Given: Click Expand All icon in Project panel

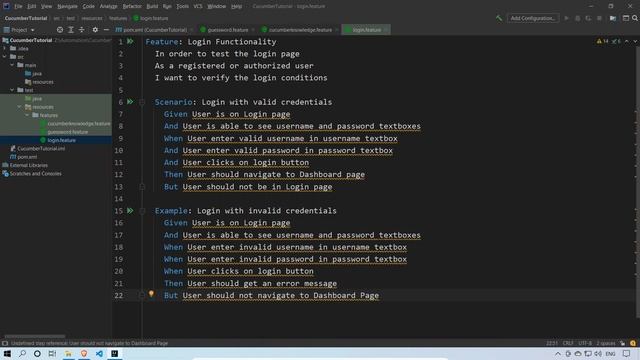Looking at the screenshot, I should 71,30.
